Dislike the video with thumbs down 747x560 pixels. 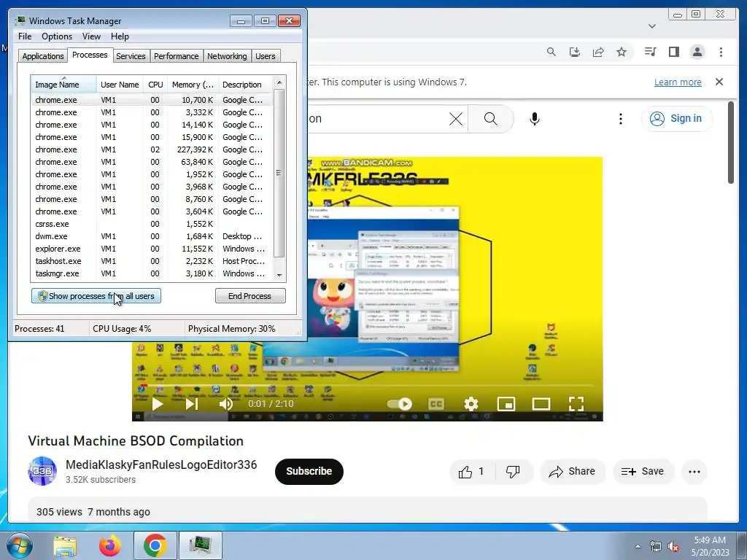coord(513,472)
